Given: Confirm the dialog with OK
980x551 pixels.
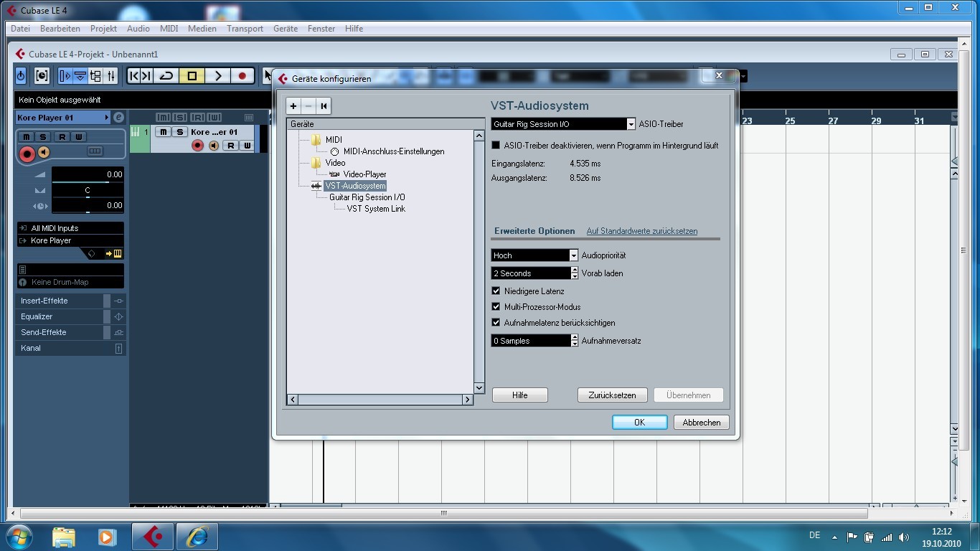Looking at the screenshot, I should [639, 423].
